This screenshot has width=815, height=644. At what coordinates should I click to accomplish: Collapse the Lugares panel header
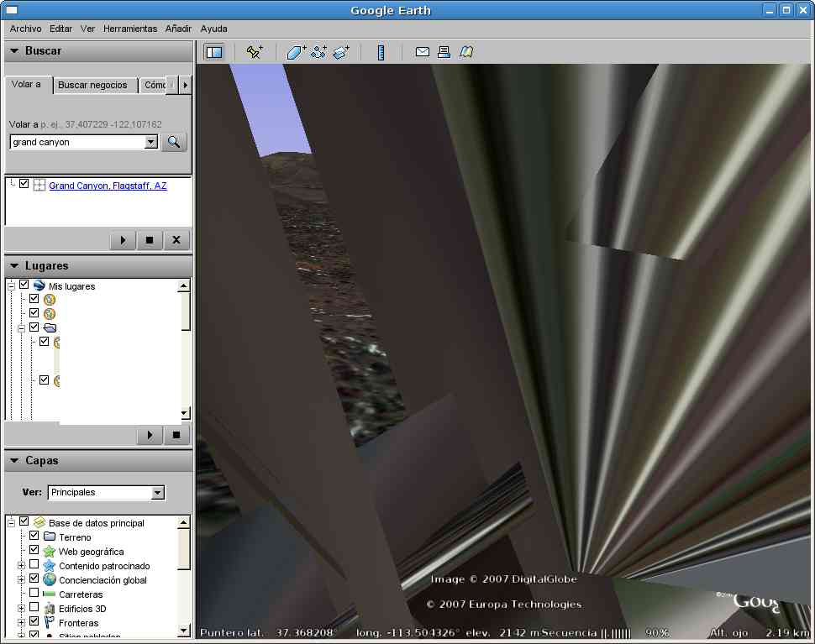pyautogui.click(x=14, y=265)
